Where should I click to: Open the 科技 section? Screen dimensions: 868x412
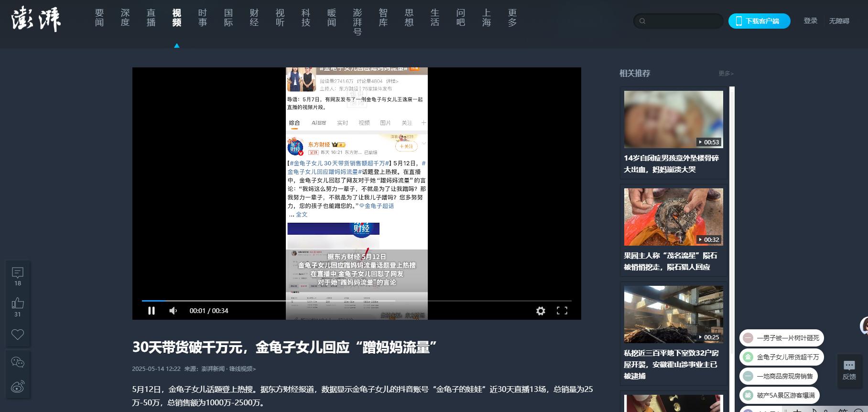[306, 18]
